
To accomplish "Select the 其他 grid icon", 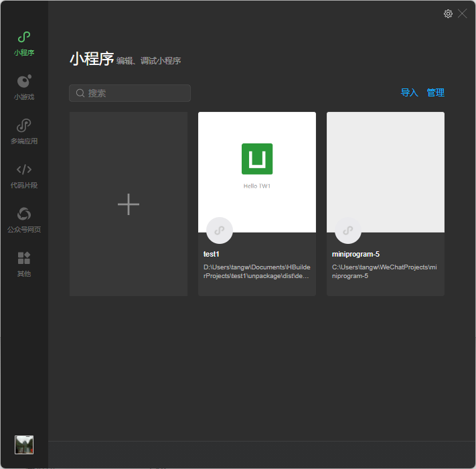I will (x=24, y=258).
